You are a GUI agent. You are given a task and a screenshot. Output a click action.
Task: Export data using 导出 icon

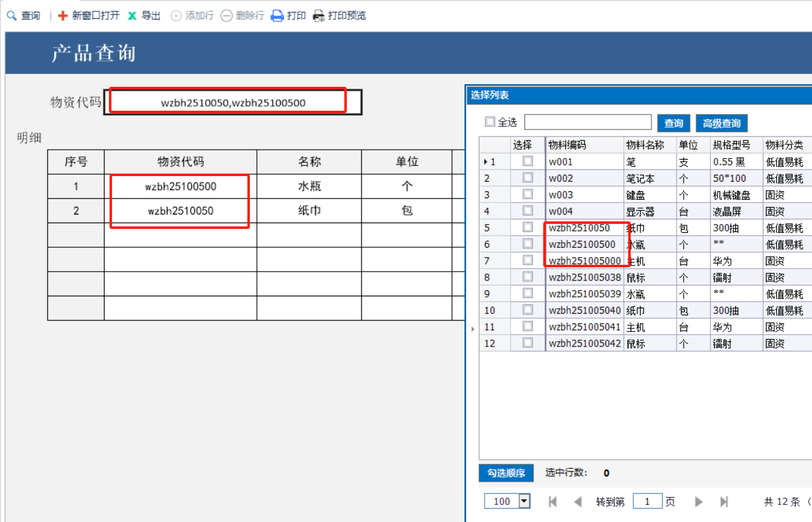(132, 16)
